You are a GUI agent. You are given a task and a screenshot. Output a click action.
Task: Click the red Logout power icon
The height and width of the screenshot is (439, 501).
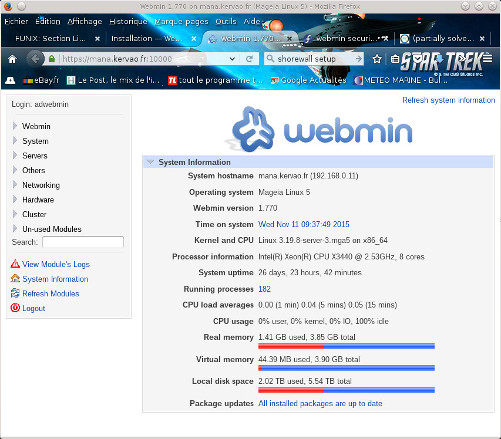click(x=15, y=308)
